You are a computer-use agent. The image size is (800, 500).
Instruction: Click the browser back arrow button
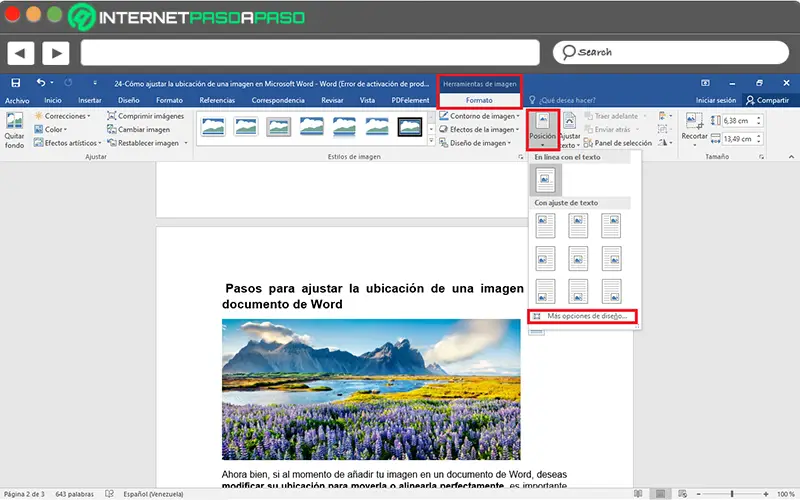pyautogui.click(x=20, y=53)
